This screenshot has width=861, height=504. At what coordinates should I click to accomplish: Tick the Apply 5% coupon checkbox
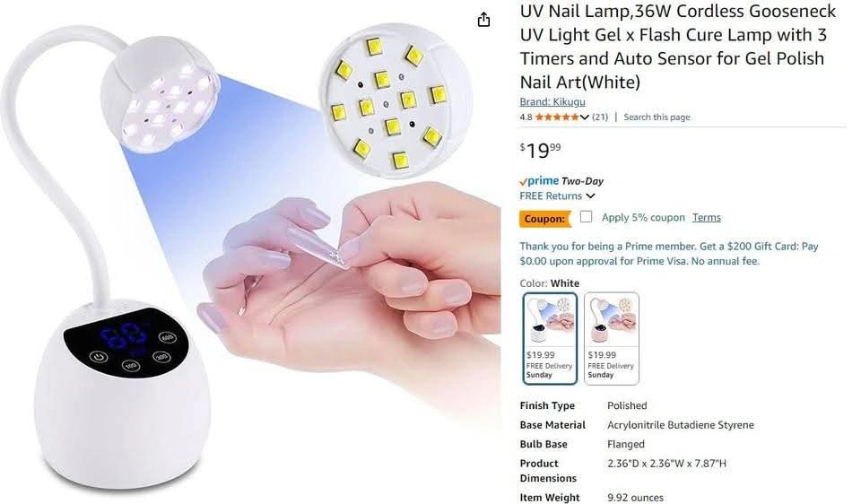pos(586,217)
